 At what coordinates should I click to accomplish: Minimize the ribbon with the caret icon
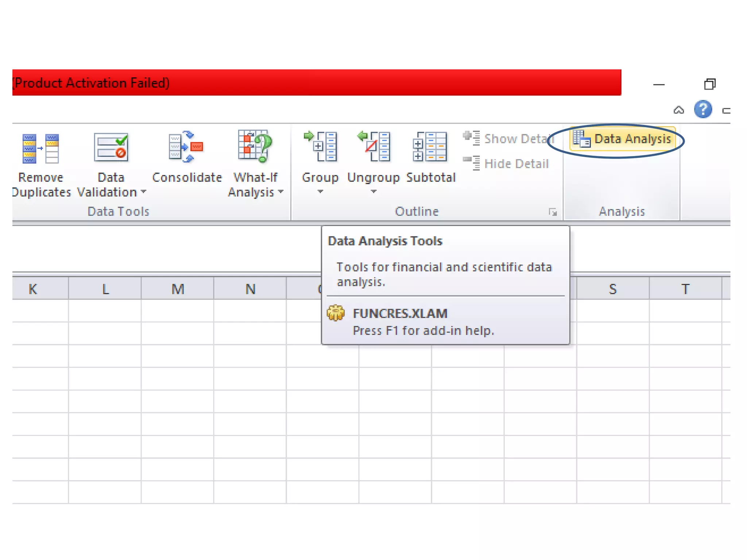(678, 110)
